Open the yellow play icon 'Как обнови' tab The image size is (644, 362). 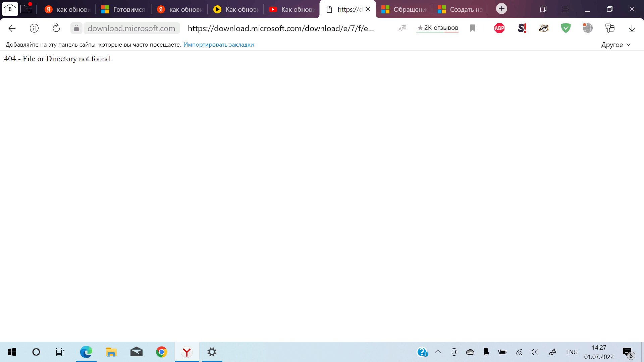click(236, 9)
